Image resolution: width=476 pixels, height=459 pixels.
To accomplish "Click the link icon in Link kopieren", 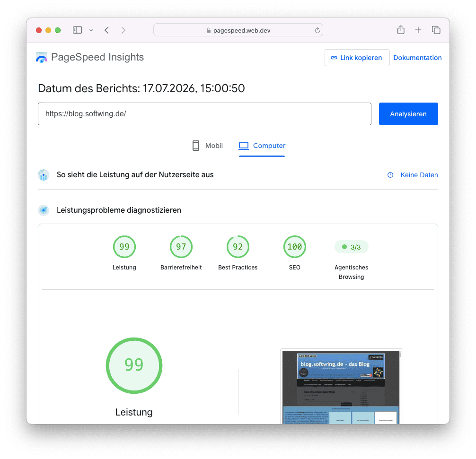I will tap(334, 58).
